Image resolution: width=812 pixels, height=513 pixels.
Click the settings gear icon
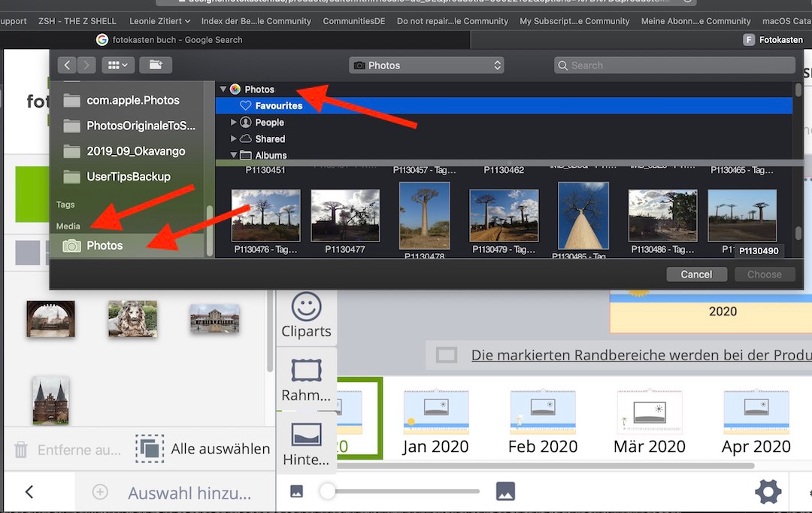point(768,493)
